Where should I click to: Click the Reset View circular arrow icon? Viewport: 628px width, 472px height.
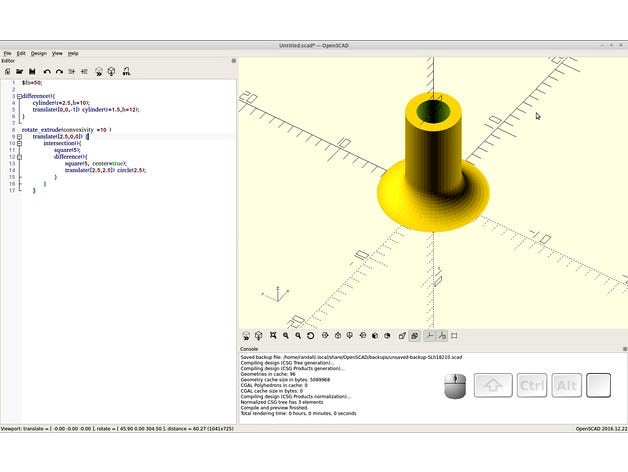tap(310, 336)
